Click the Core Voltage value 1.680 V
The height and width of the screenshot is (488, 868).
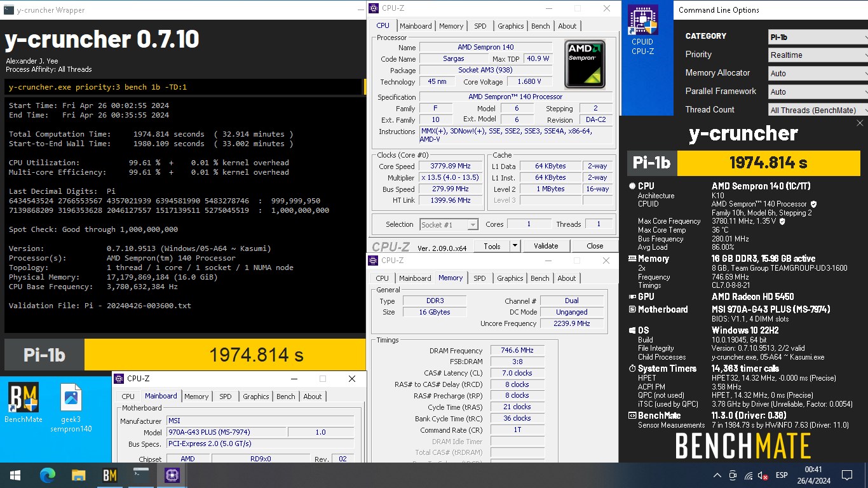(530, 82)
